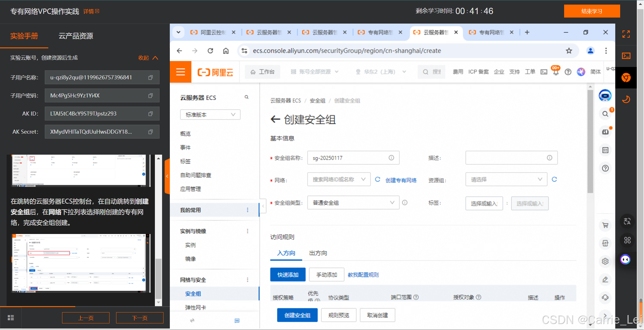
Task: Open the browser tab list chevron
Action: 178,32
